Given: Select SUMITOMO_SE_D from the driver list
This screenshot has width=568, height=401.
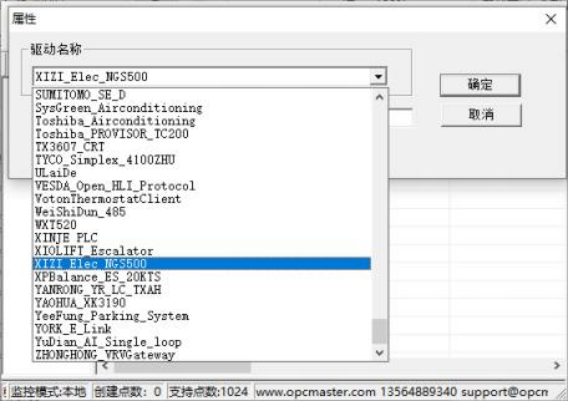Looking at the screenshot, I should pyautogui.click(x=201, y=95).
